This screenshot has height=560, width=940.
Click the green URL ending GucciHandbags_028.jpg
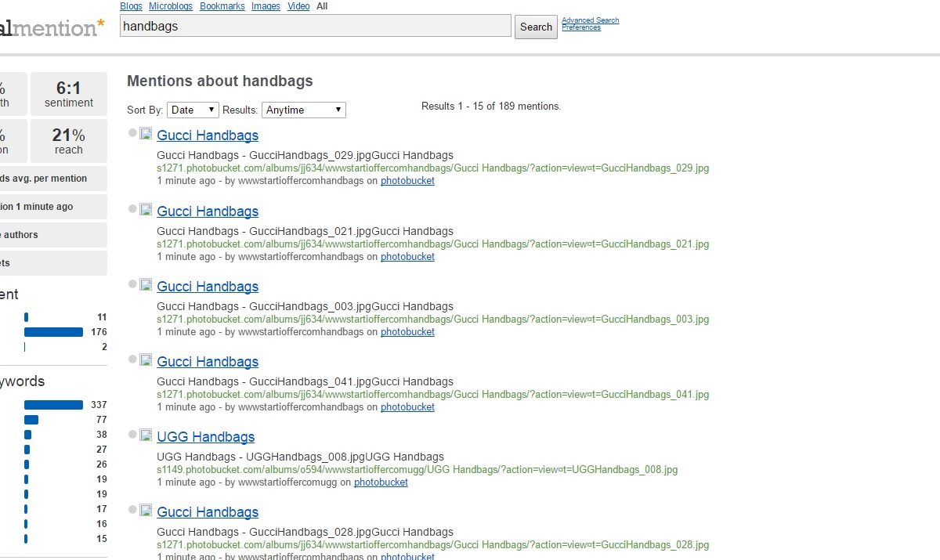click(433, 545)
